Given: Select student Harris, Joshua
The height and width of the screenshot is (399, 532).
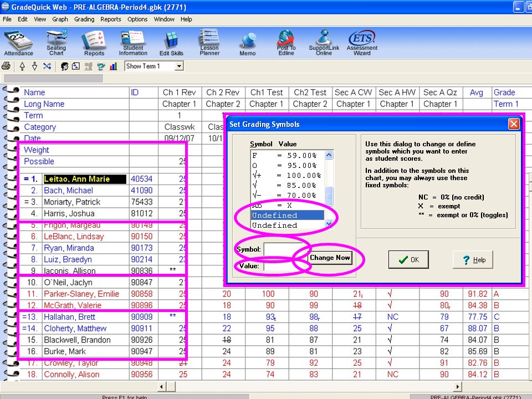Looking at the screenshot, I should (69, 213).
